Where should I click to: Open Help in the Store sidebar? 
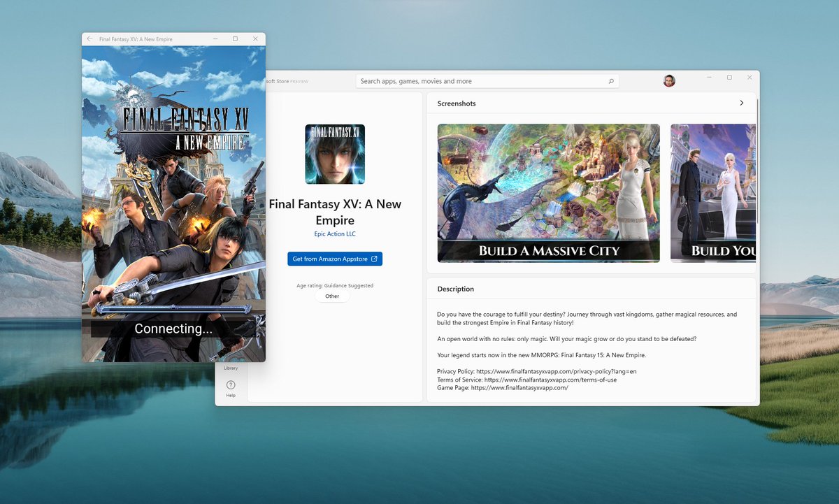[231, 389]
